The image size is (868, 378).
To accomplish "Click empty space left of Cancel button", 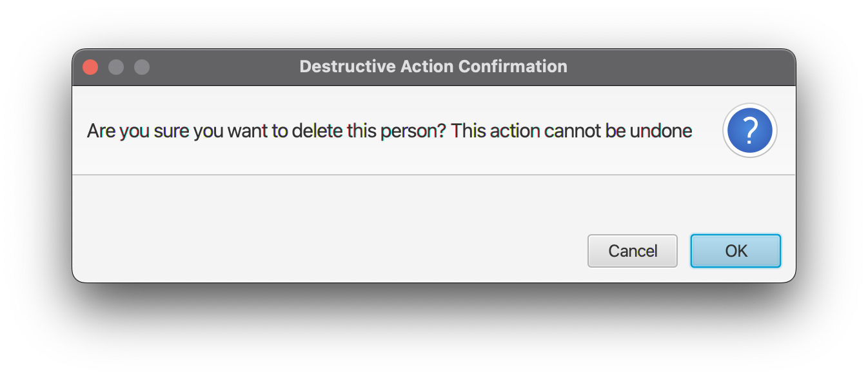I will coord(329,251).
